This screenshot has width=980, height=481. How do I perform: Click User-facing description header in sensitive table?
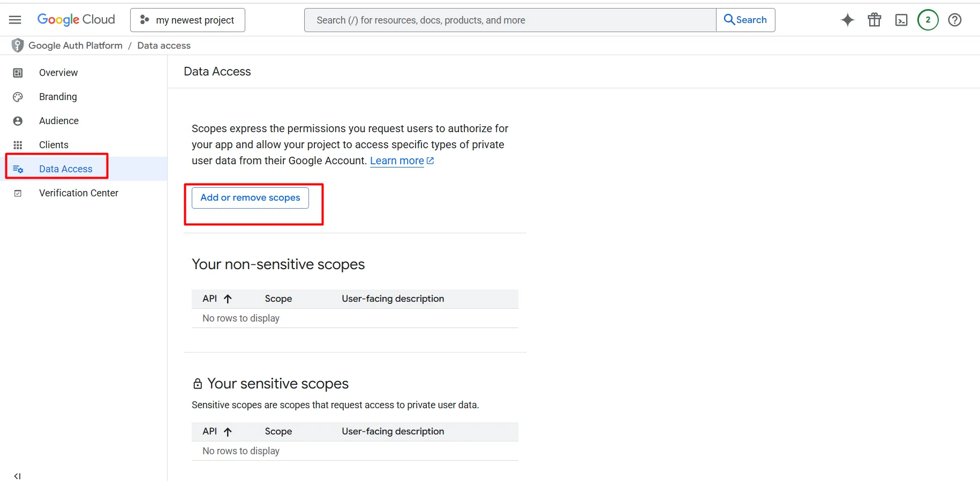[x=393, y=431]
